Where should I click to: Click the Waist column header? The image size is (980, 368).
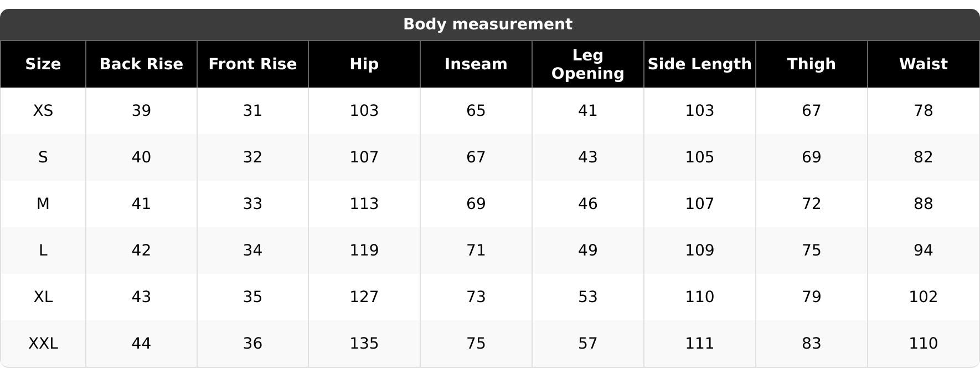pyautogui.click(x=923, y=64)
